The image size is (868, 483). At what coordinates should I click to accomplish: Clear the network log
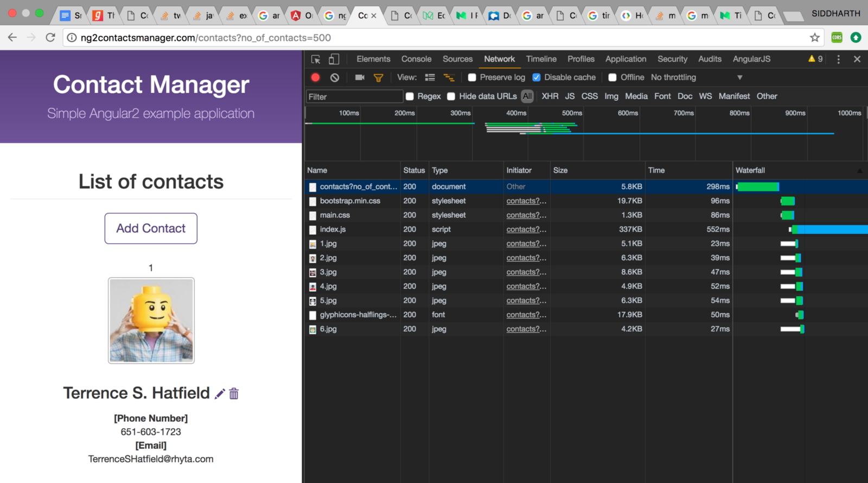pyautogui.click(x=335, y=78)
